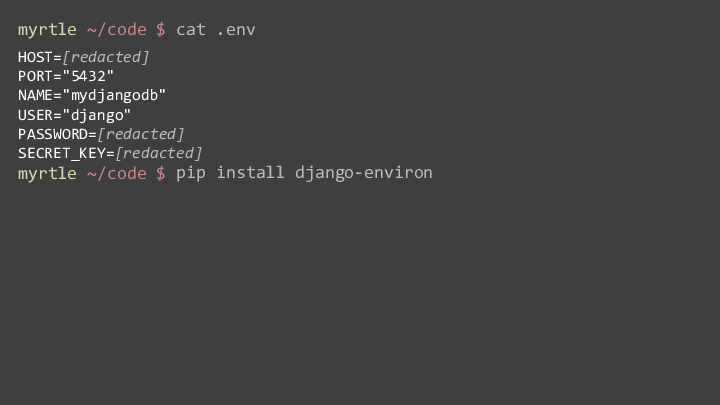The image size is (720, 405).
Task: Click the '.env' filename argument
Action: [x=236, y=30]
